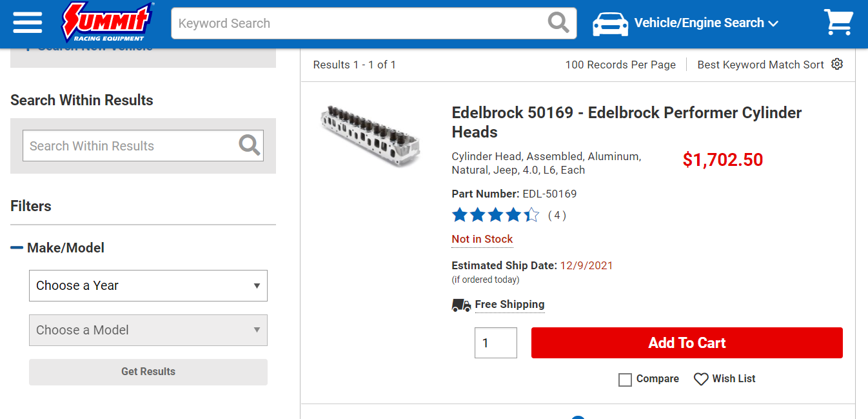Collapse the Make/Model filter section
This screenshot has width=868, height=419.
pos(17,248)
